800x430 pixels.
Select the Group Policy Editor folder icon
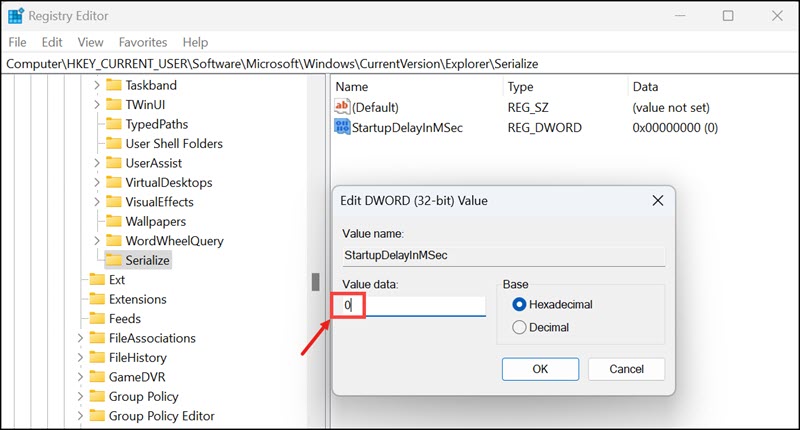tap(97, 416)
